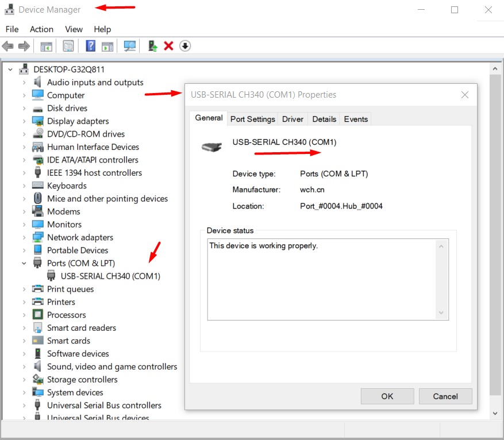Click the Update device driver icon
The width and height of the screenshot is (504, 440).
coord(153,46)
